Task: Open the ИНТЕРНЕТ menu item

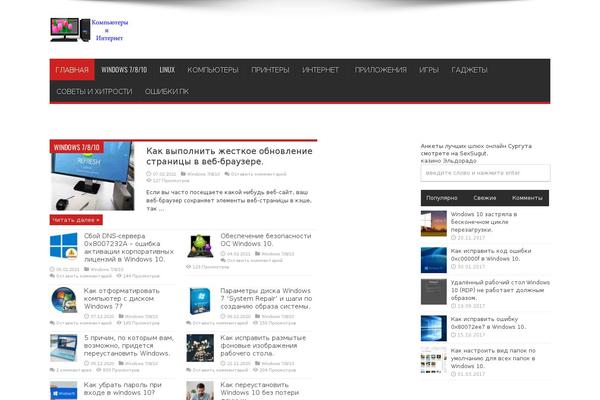Action: coord(321,70)
